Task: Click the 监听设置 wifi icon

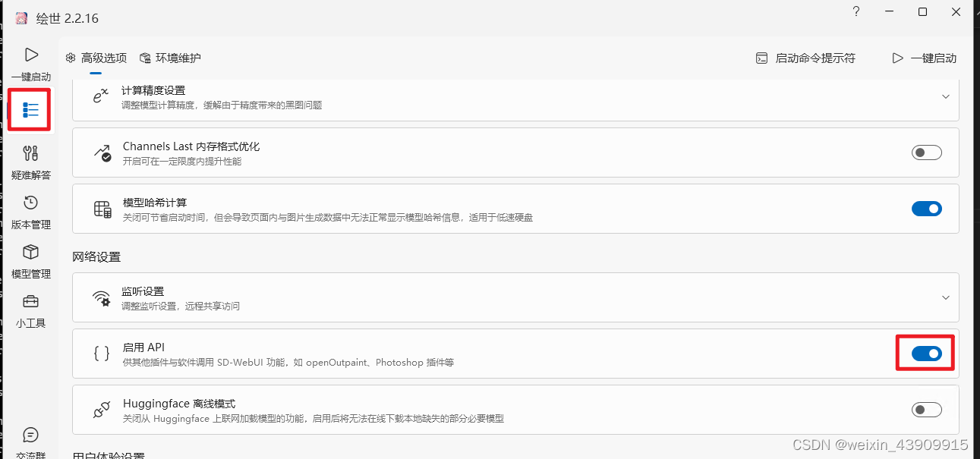Action: click(102, 297)
